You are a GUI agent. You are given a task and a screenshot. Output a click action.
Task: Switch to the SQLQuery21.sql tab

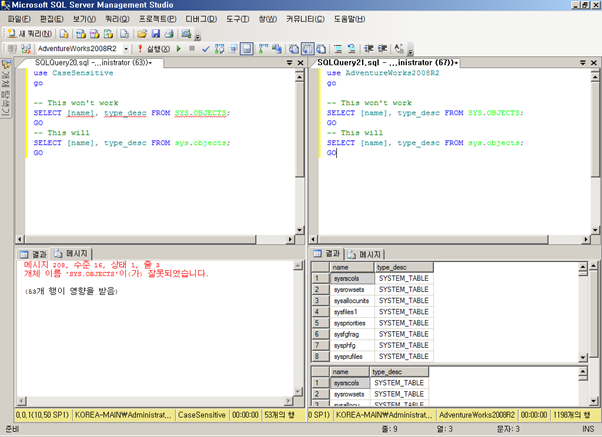pyautogui.click(x=387, y=63)
